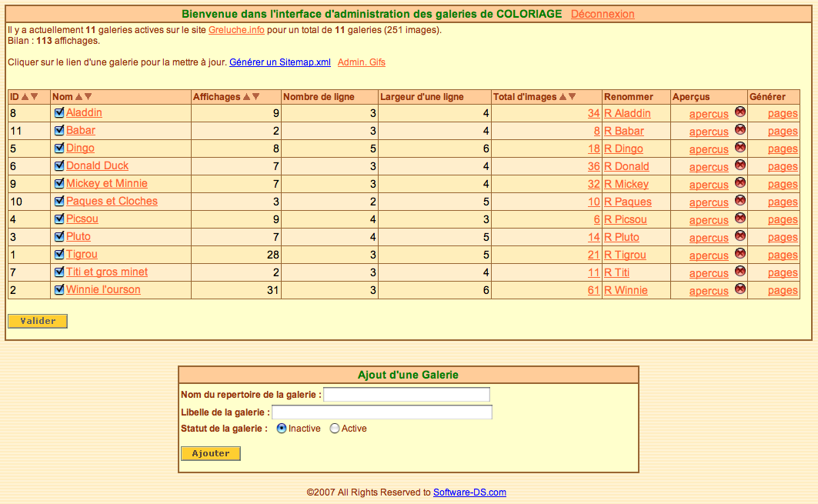Open the Tigrou gallery link
This screenshot has height=504, width=818.
click(x=82, y=254)
